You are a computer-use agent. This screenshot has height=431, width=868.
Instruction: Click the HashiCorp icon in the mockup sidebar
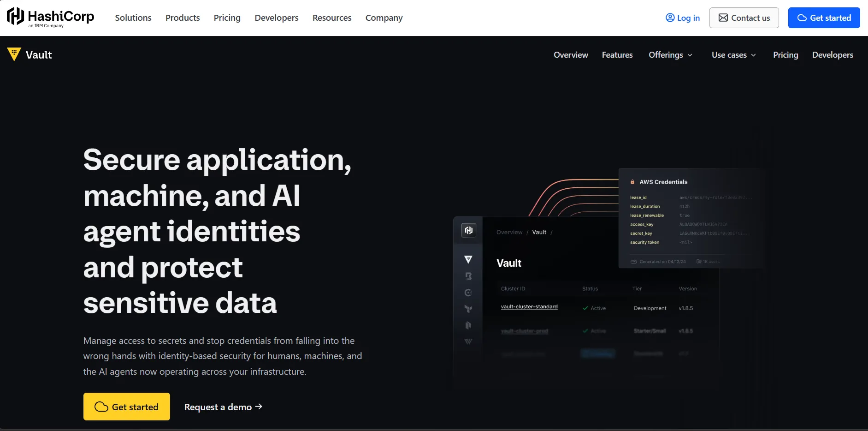pos(468,230)
